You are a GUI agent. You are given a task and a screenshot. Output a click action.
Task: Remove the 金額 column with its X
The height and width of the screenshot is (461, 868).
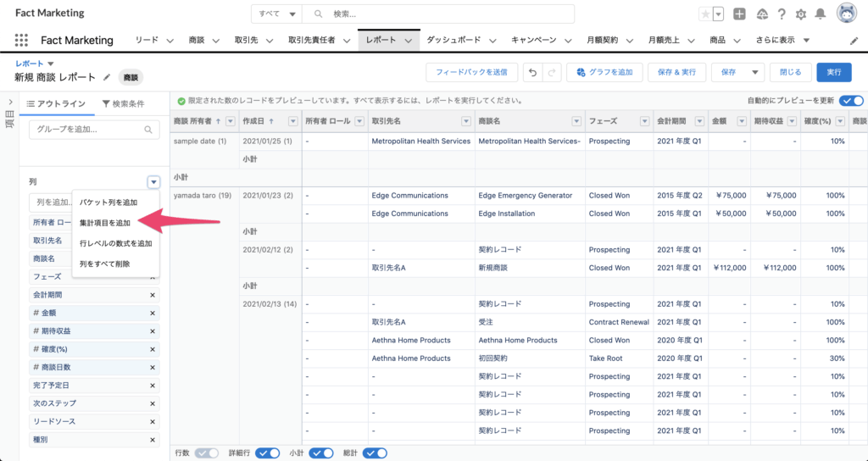(153, 314)
